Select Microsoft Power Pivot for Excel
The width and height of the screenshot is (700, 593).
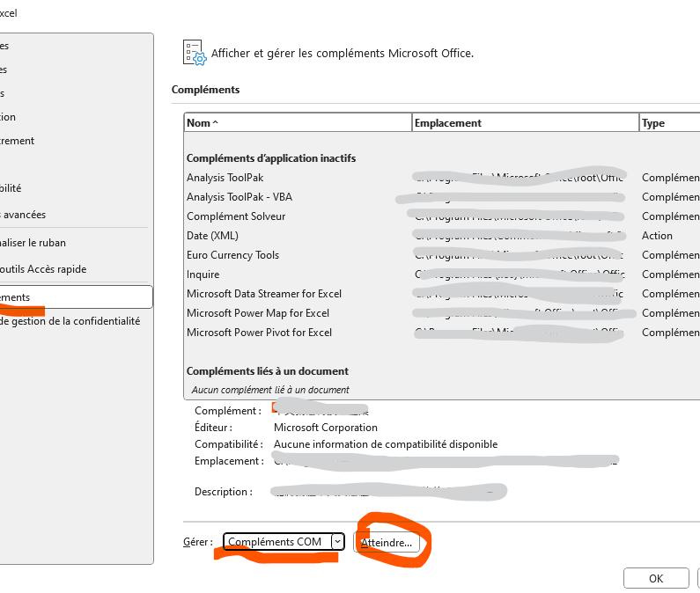click(442, 333)
